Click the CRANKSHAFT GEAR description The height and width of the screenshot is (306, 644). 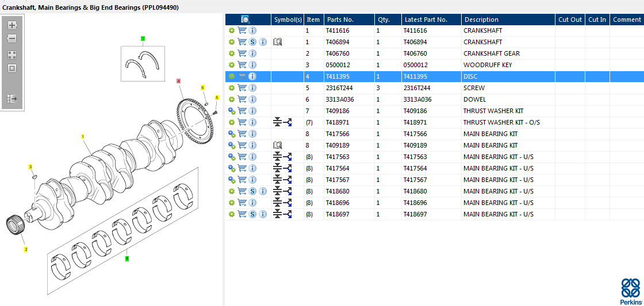click(492, 53)
